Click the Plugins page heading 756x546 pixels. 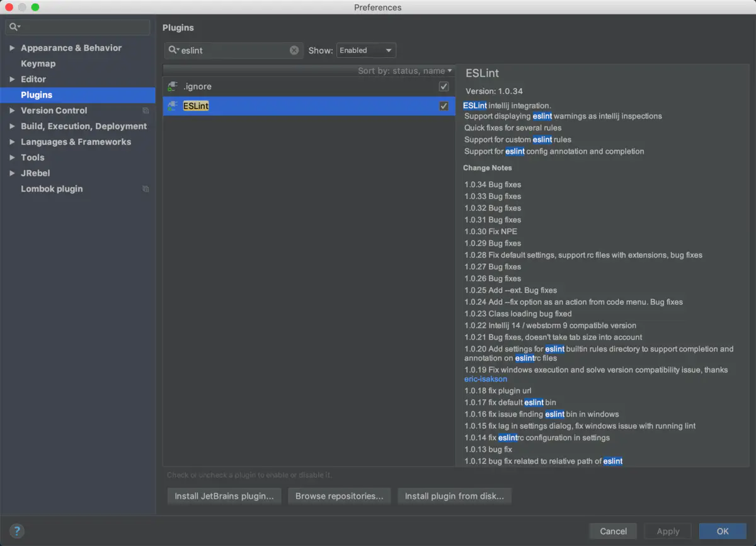pyautogui.click(x=178, y=28)
